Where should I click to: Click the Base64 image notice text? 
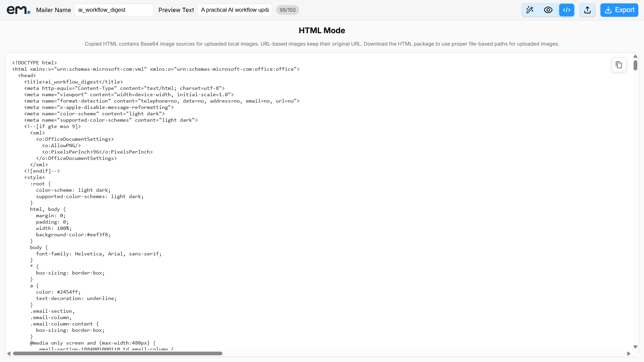coord(322,44)
